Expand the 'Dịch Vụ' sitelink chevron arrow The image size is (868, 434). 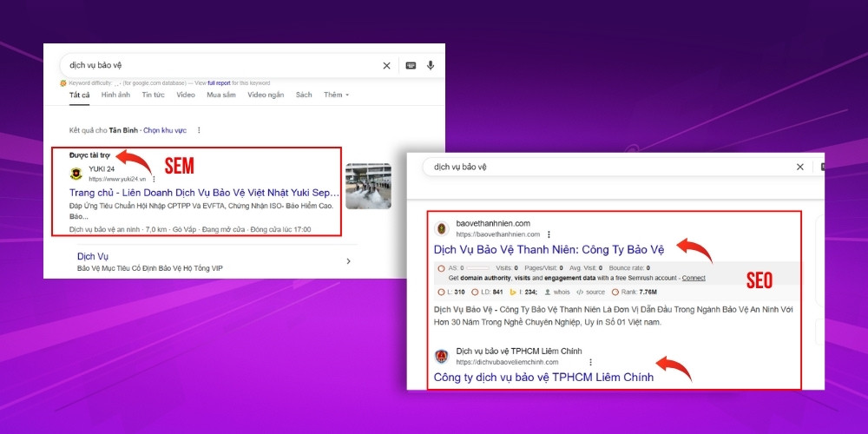pos(348,261)
